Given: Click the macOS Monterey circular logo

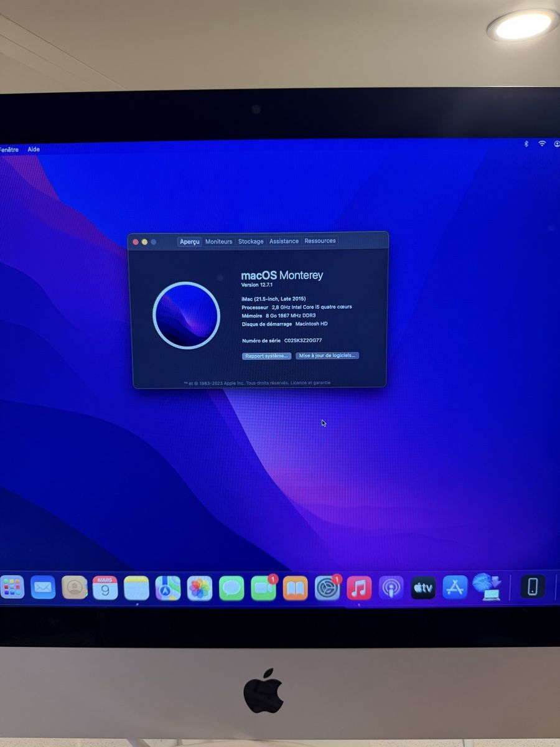Looking at the screenshot, I should [186, 315].
